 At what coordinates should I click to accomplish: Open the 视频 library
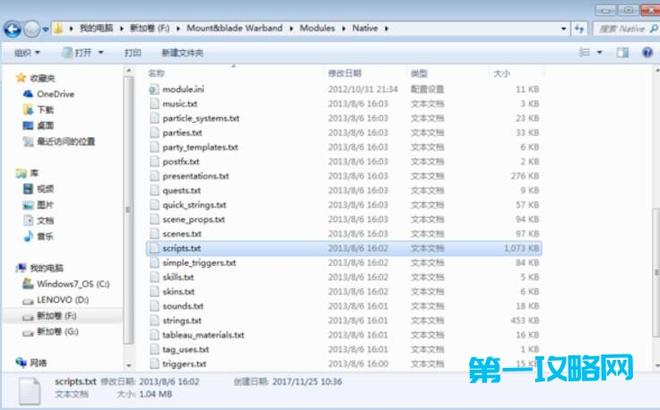coord(45,189)
